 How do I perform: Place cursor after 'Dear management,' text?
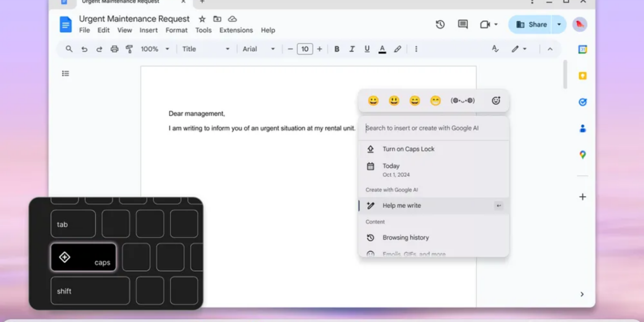click(225, 114)
